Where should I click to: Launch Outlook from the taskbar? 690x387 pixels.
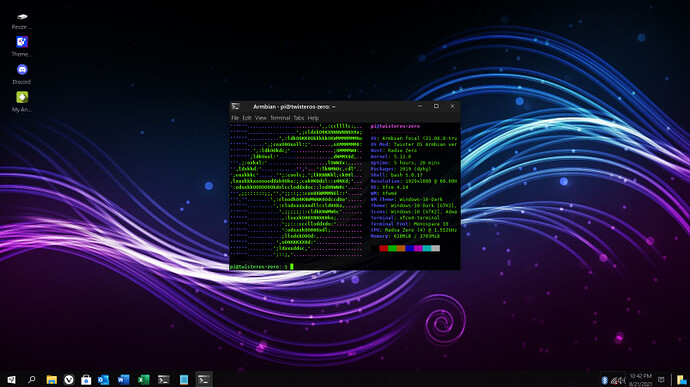point(103,380)
